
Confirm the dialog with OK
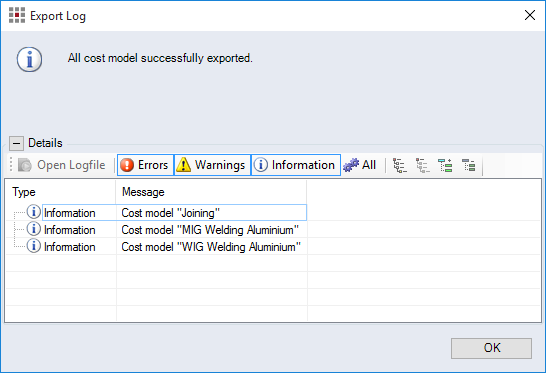pos(491,348)
